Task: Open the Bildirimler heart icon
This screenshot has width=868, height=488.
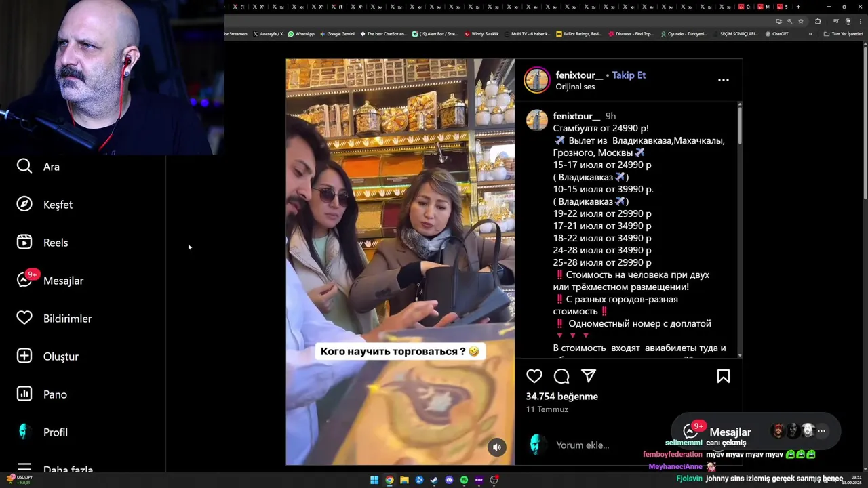Action: 24,318
